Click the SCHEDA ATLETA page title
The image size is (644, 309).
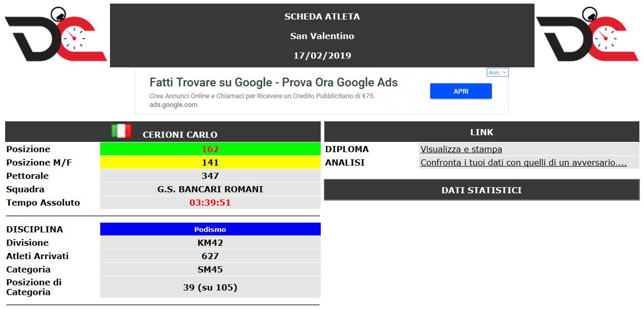click(322, 16)
